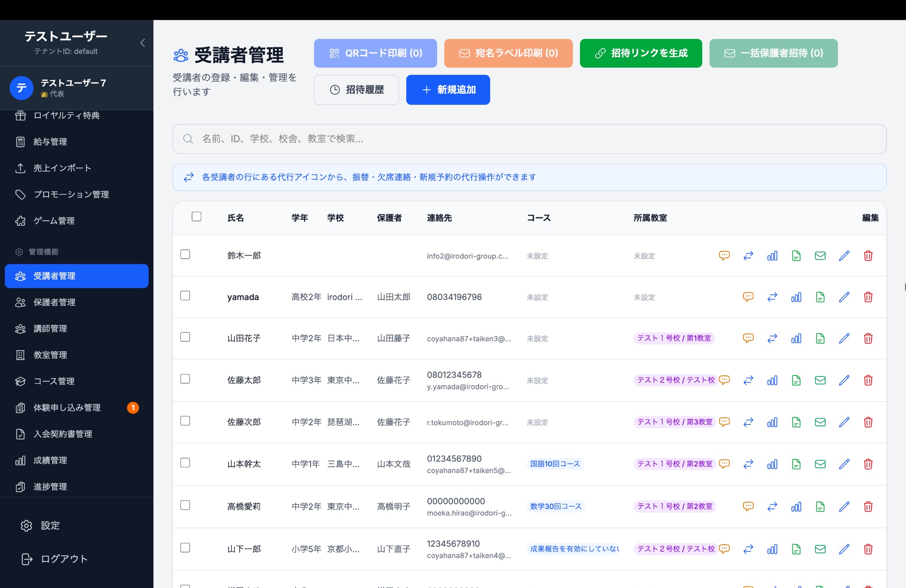Viewport: 906px width, 588px height.
Task: Edit 佐藤次郎 using the pencil icon
Action: coord(844,422)
